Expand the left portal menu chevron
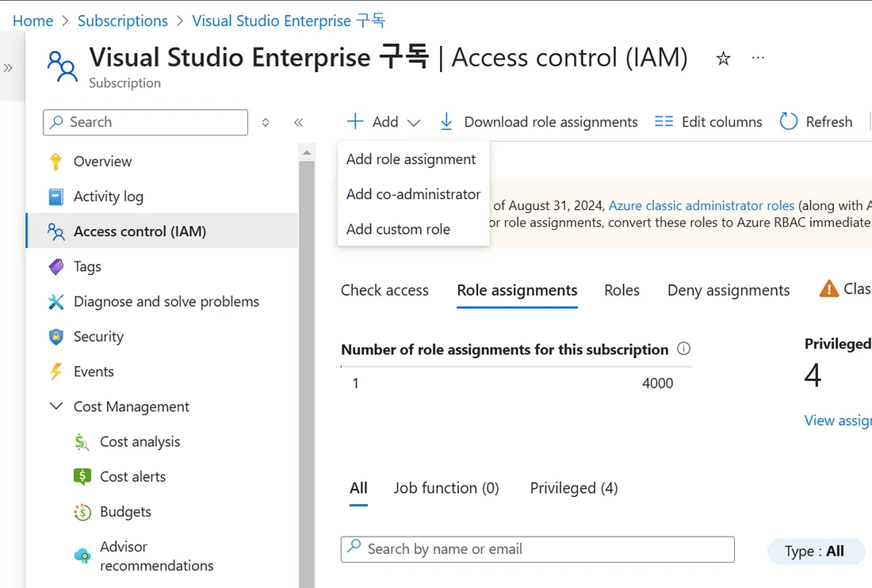 point(8,68)
